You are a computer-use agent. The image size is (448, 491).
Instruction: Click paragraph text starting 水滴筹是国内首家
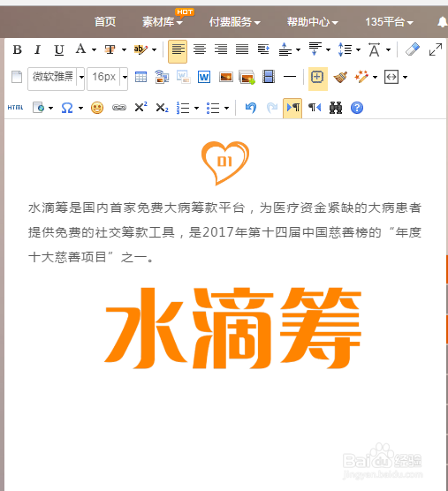click(x=224, y=232)
